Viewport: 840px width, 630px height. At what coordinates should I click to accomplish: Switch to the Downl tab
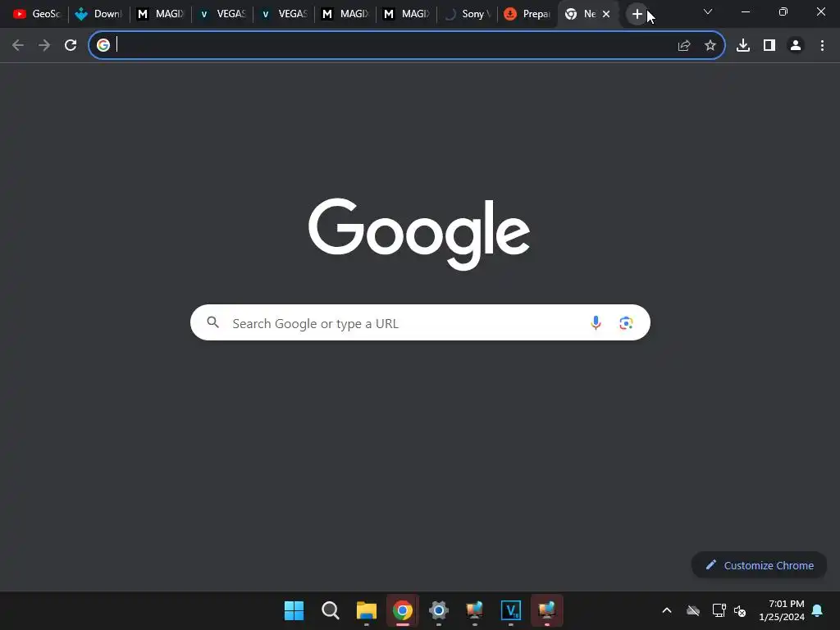98,14
